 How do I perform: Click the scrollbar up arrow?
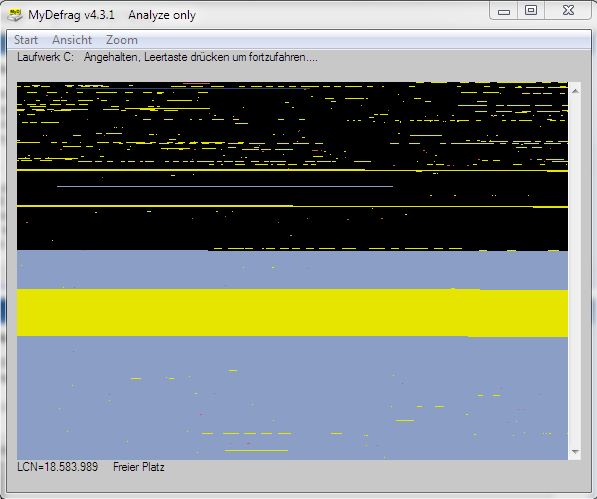(x=575, y=91)
